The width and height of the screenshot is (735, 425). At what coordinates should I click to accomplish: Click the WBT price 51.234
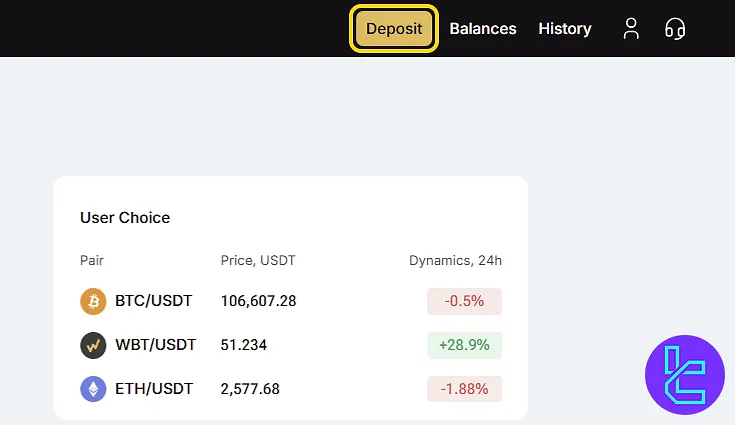244,345
